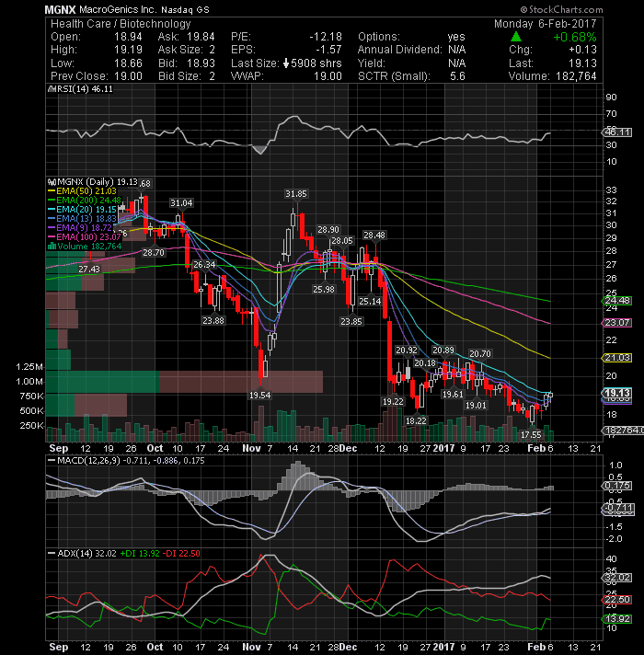Click the Last Size 5908 shrs value
This screenshot has height=655, width=644.
tap(316, 63)
